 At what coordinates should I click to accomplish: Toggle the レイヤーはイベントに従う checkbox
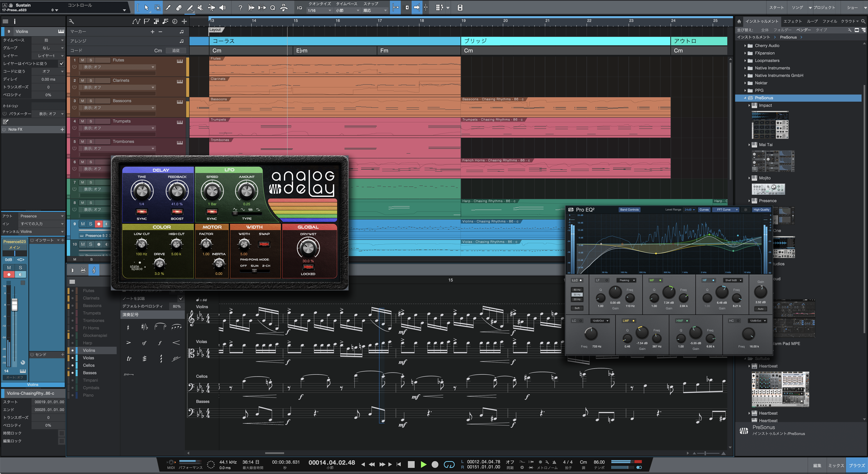[x=61, y=64]
